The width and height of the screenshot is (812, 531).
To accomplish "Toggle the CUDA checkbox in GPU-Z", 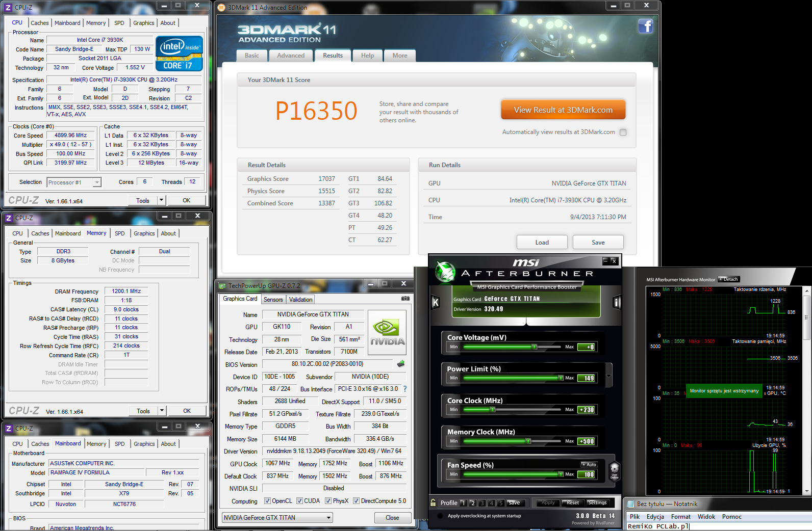I will tap(299, 501).
